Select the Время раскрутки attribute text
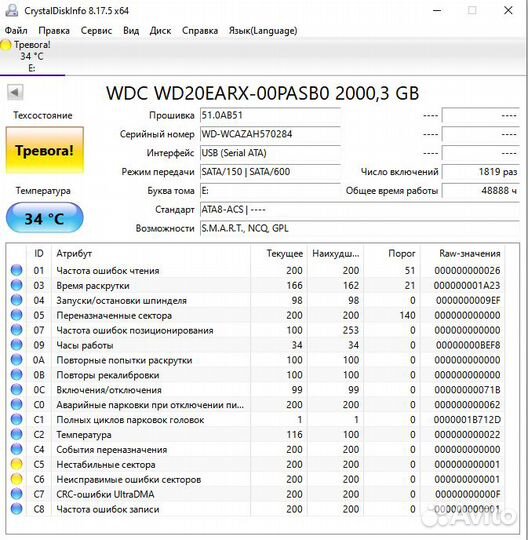 pos(93,285)
